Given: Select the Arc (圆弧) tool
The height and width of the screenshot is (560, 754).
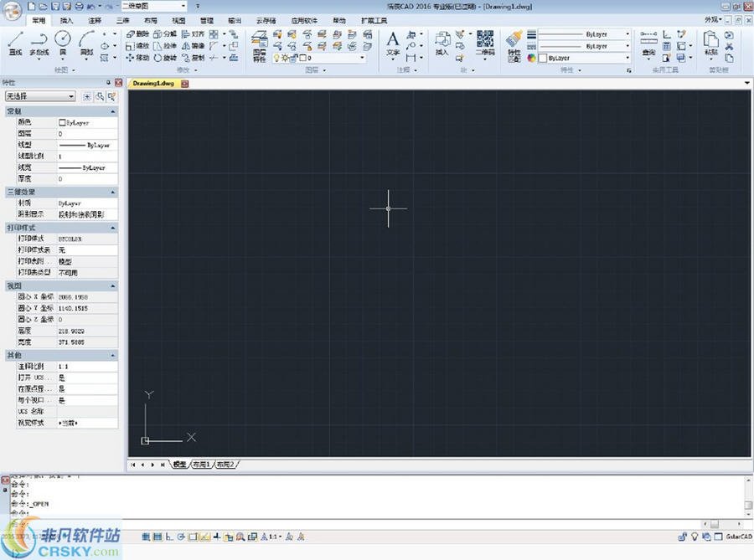Looking at the screenshot, I should (86, 44).
